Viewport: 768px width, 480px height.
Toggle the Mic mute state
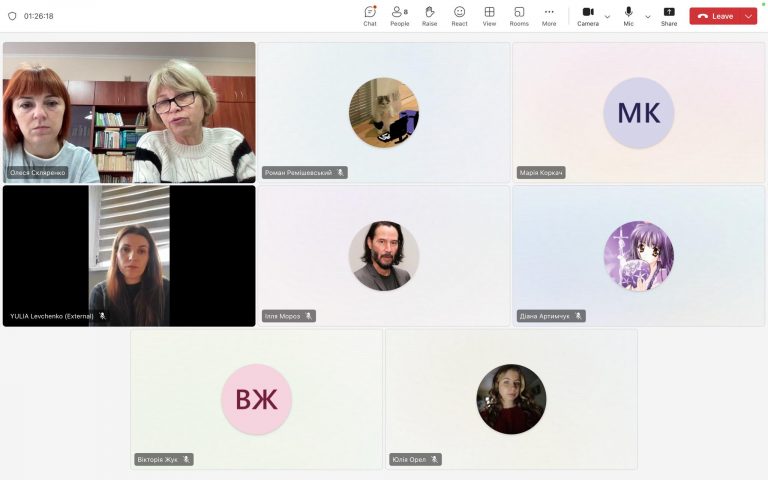tap(628, 16)
